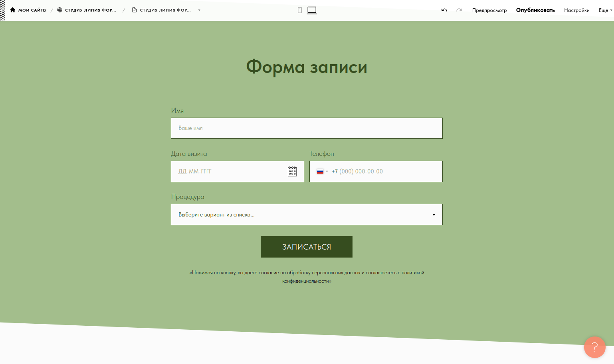614x364 pixels.
Task: Redo the last action
Action: click(459, 10)
